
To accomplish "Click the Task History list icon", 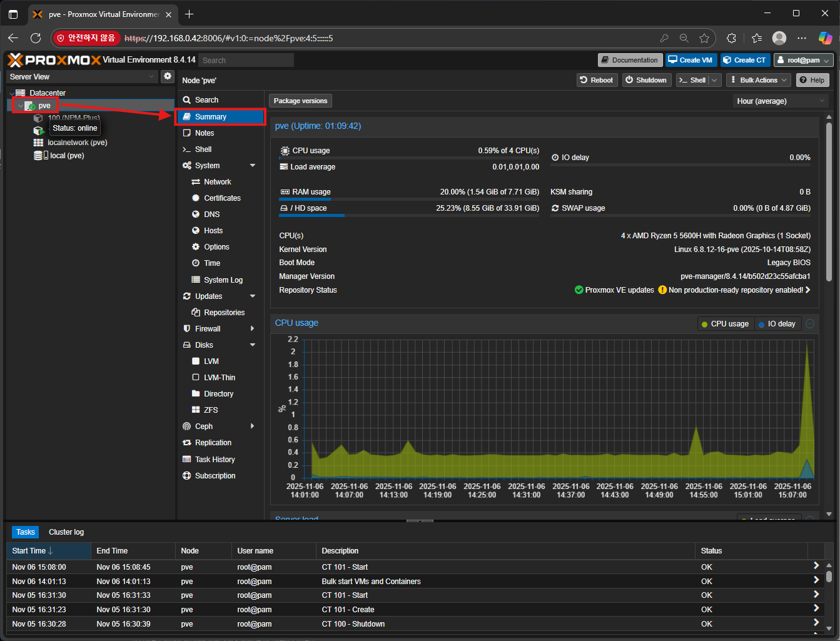I will (186, 460).
